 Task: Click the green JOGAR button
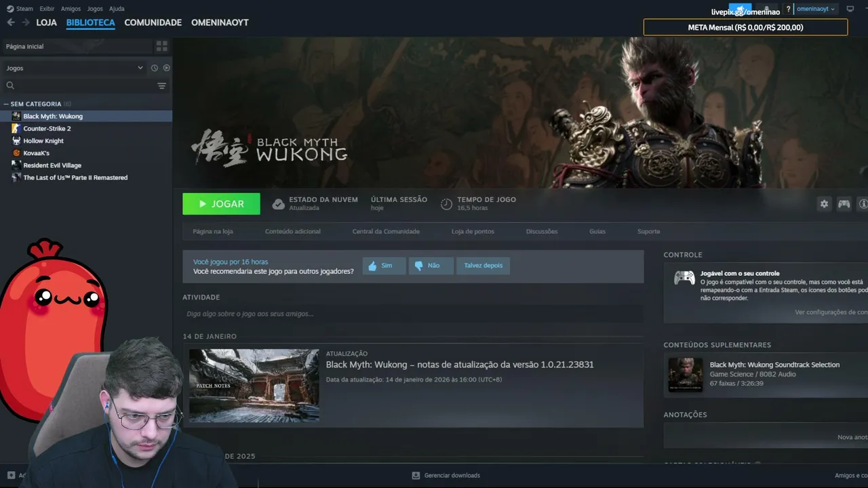[221, 204]
